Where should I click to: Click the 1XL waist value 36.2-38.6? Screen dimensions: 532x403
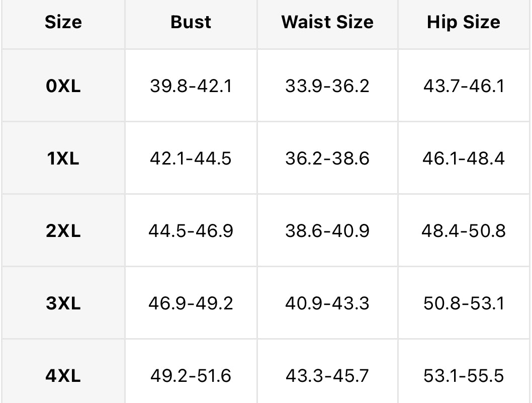click(x=327, y=158)
